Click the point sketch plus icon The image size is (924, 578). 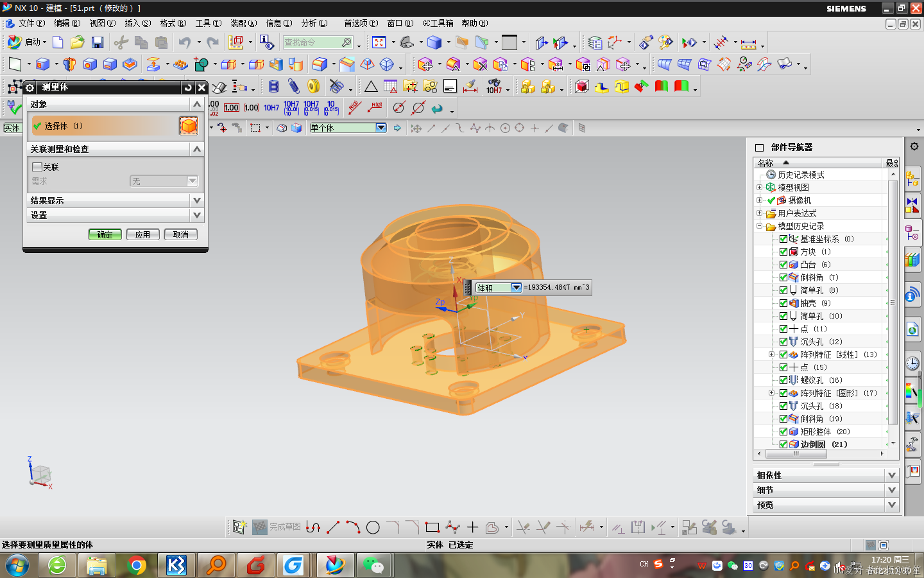[x=472, y=527]
